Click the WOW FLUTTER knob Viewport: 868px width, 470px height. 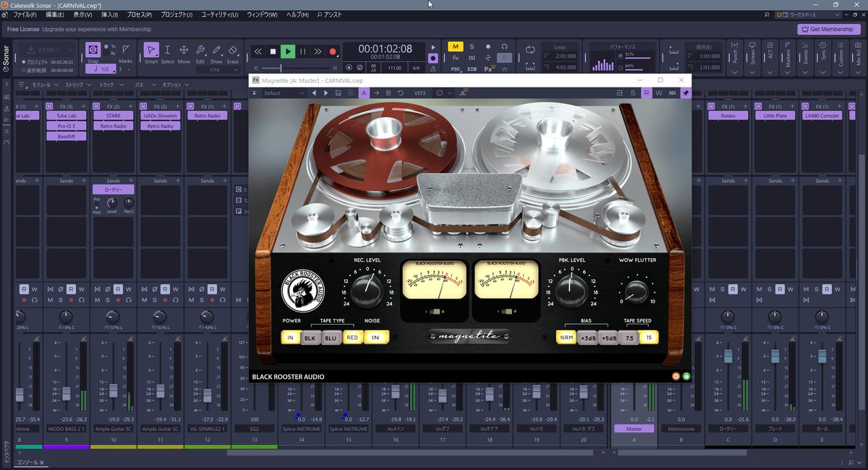click(x=636, y=292)
